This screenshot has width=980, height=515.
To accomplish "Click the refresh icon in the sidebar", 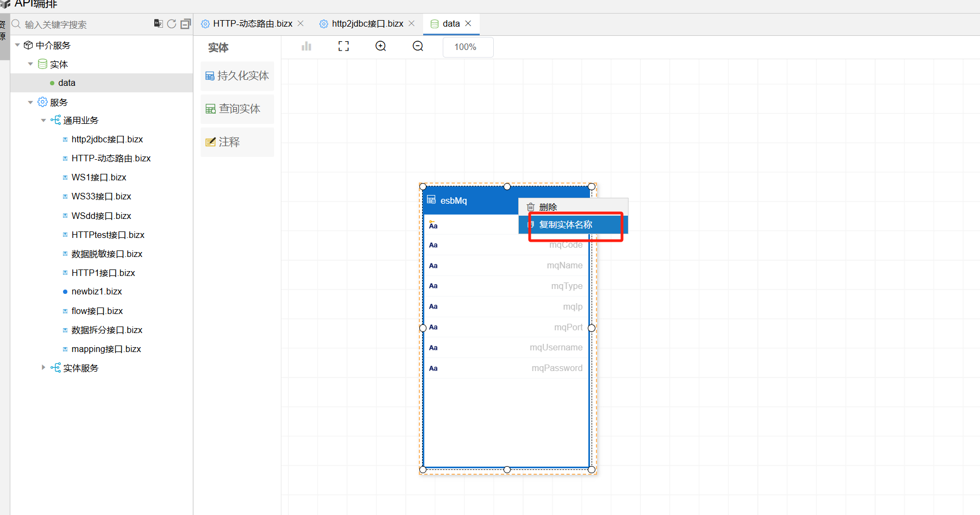I will [x=172, y=24].
